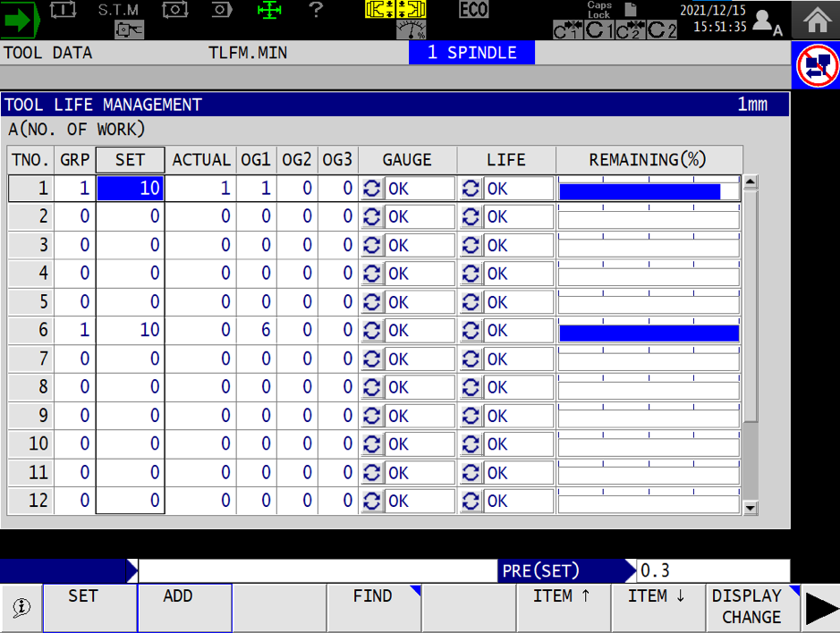The height and width of the screenshot is (633, 840).
Task: Click the SET column header
Action: pos(130,160)
